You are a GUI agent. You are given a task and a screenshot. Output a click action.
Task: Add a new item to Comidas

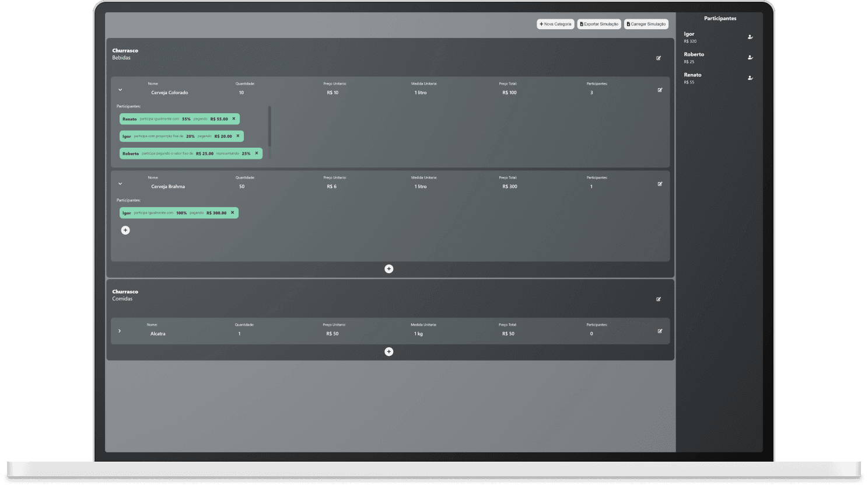tap(389, 351)
